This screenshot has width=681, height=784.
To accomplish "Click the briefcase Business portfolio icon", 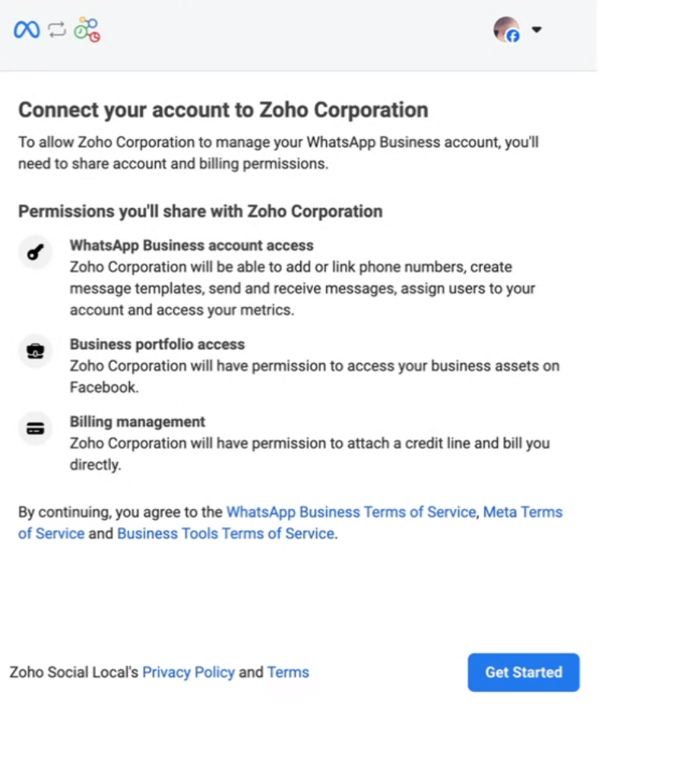I will 35,351.
